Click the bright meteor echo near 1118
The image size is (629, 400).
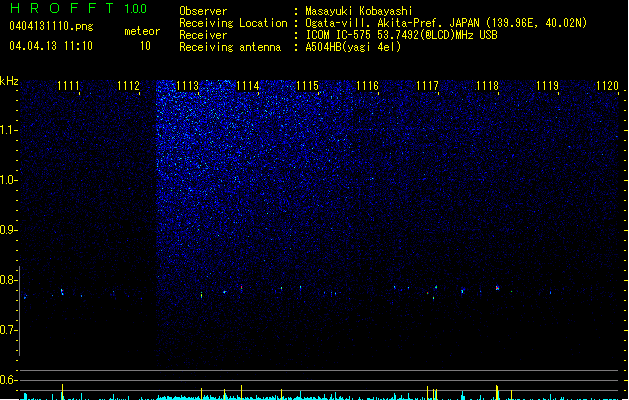pyautogui.click(x=497, y=288)
